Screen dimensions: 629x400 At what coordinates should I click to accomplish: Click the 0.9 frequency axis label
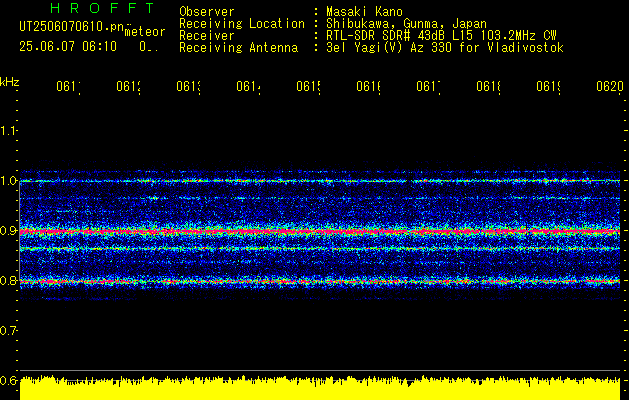(8, 231)
